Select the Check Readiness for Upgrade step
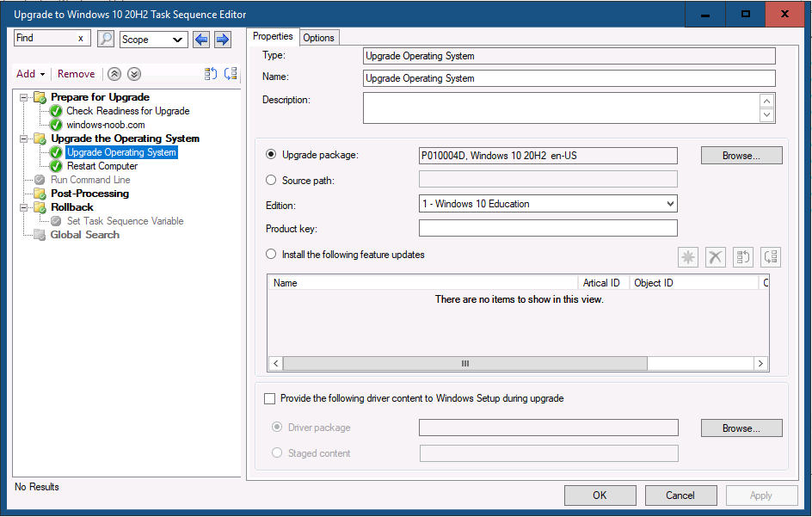812x517 pixels. 128,111
